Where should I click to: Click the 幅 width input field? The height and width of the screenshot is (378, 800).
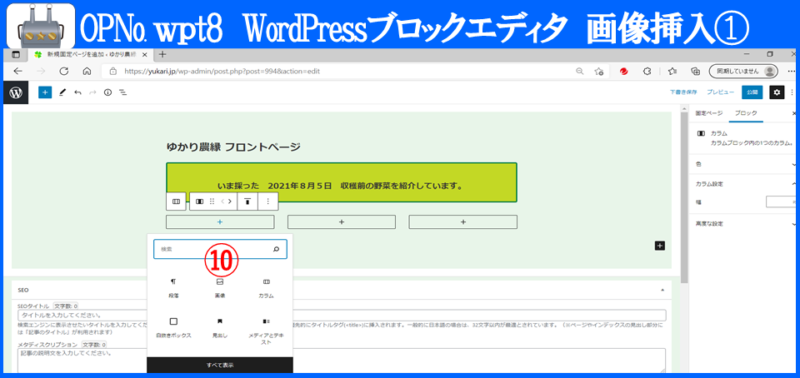(x=782, y=202)
